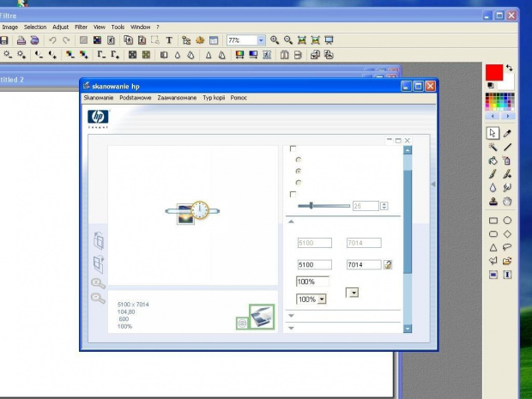Open the Filter menu

[81, 27]
